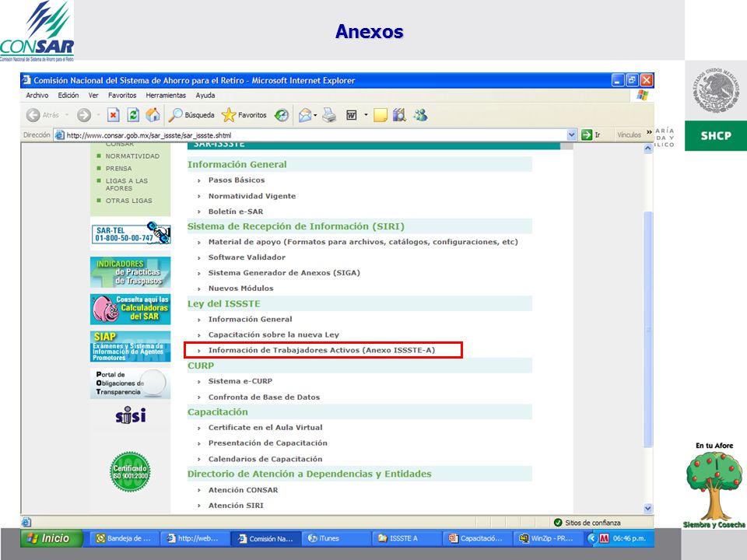
Task: Switch to iTunes taskbar button
Action: (x=335, y=538)
